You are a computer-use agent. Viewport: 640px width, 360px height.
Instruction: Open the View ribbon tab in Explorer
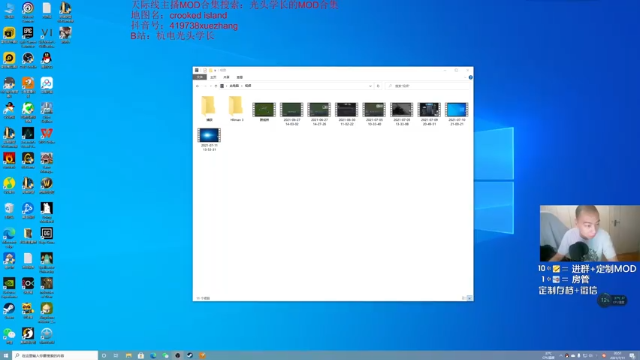240,77
